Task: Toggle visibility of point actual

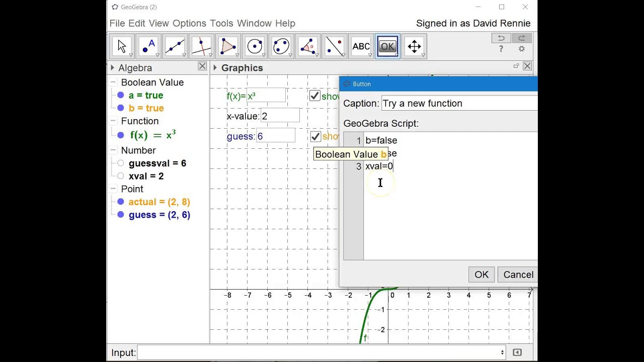Action: coord(121,202)
